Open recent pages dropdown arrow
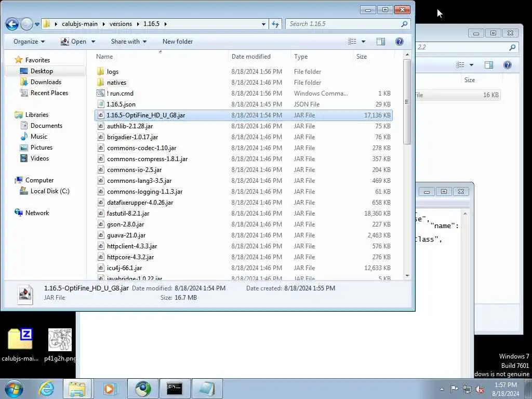 coord(37,24)
